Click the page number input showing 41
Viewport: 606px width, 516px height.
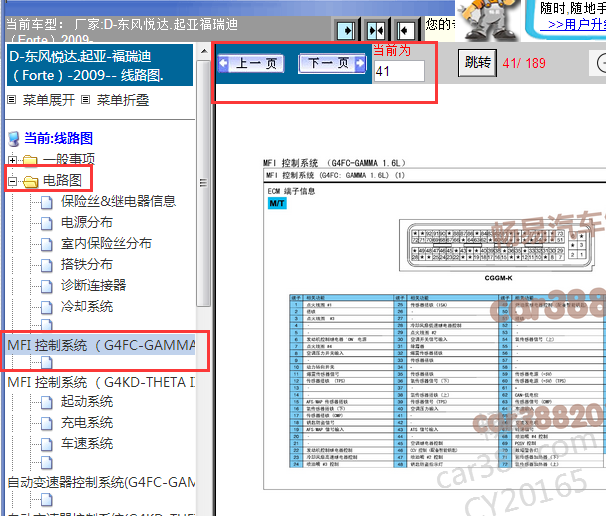coord(399,71)
